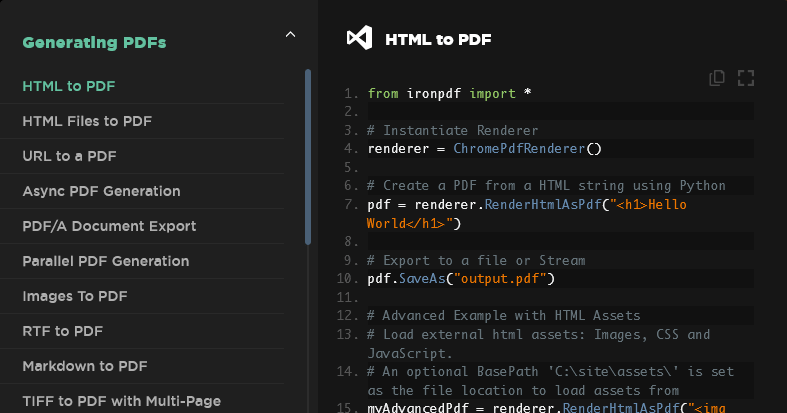Click the pdf.SaveAs("output.pdf") line
Viewport: 787px width, 413px height.
(461, 279)
